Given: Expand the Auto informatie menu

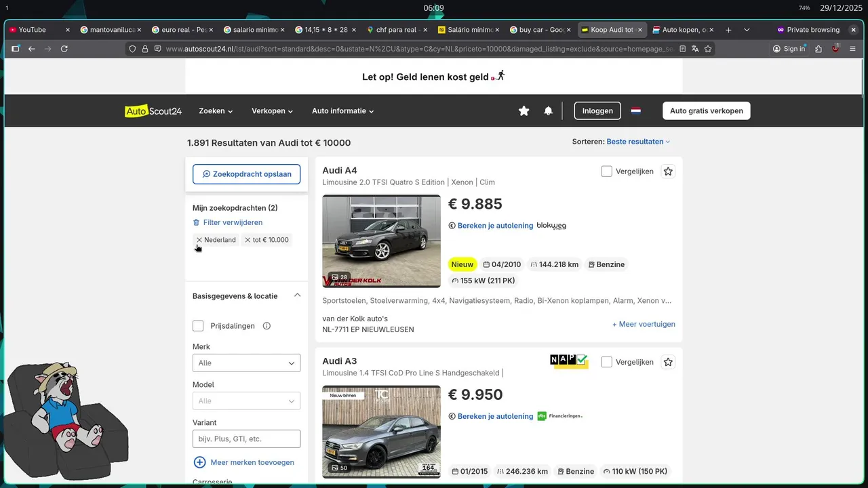Looking at the screenshot, I should point(342,111).
